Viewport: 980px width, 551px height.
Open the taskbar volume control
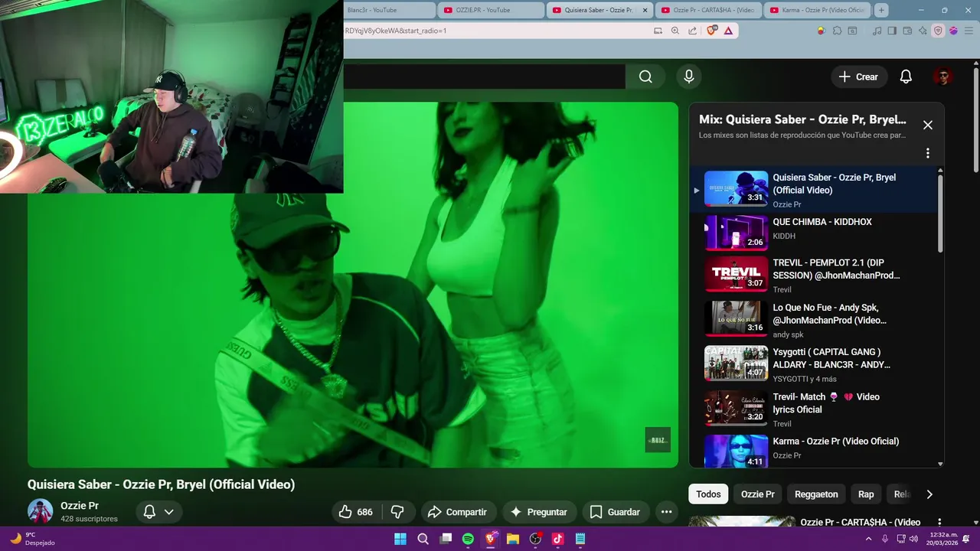point(913,539)
